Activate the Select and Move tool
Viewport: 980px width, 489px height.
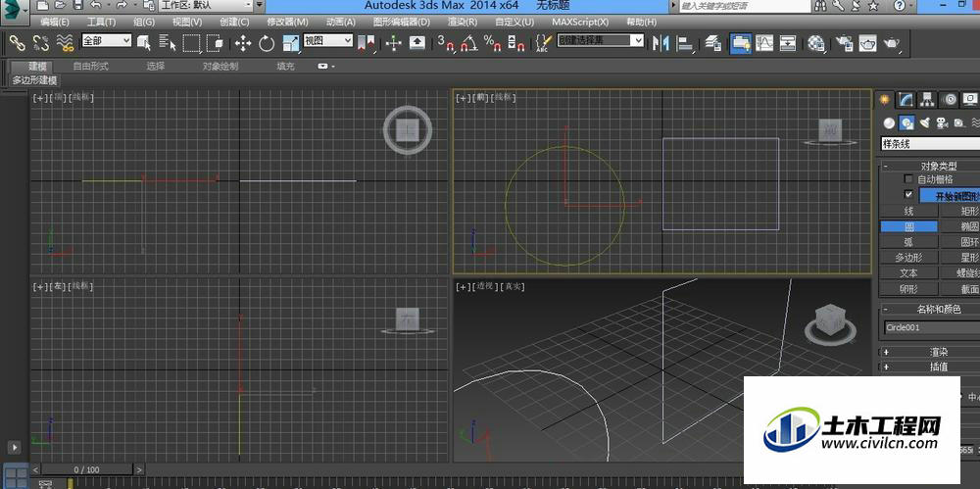242,43
